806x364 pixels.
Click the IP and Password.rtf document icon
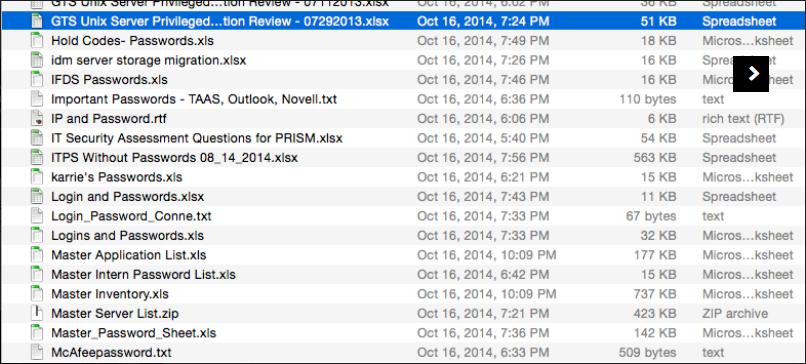(36, 119)
